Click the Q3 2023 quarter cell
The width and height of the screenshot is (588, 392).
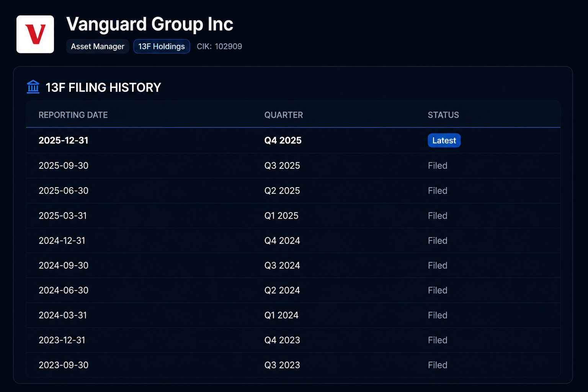282,365
